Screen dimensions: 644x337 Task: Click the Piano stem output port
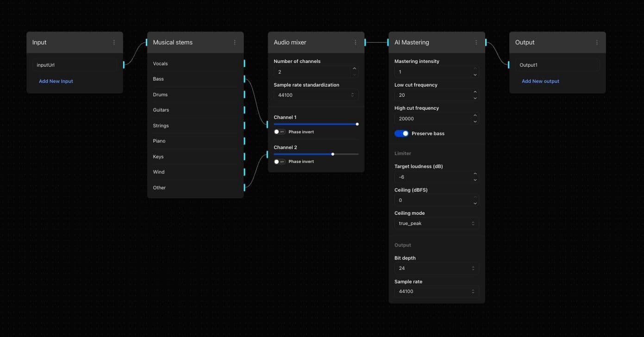244,141
